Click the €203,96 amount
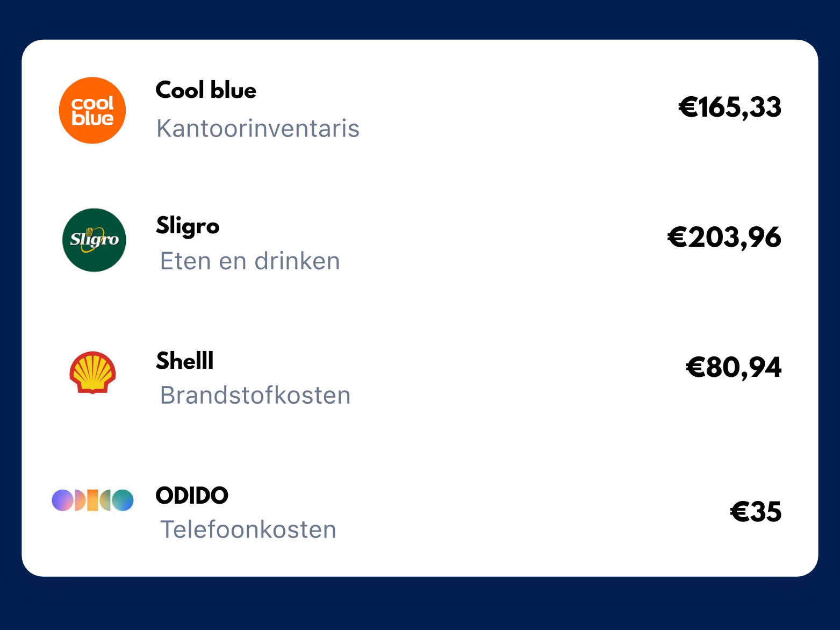The height and width of the screenshot is (630, 840). [x=724, y=237]
